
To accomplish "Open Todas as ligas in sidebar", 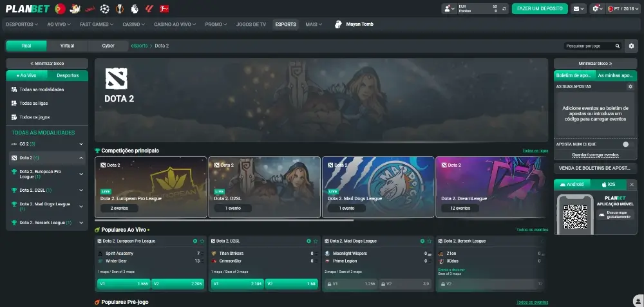I will [x=47, y=103].
